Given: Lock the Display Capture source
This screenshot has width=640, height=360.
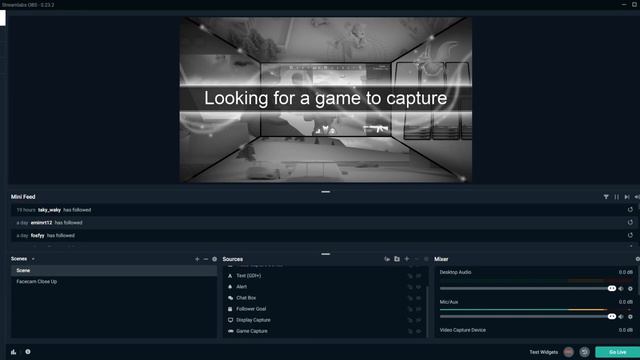Looking at the screenshot, I should tap(410, 320).
